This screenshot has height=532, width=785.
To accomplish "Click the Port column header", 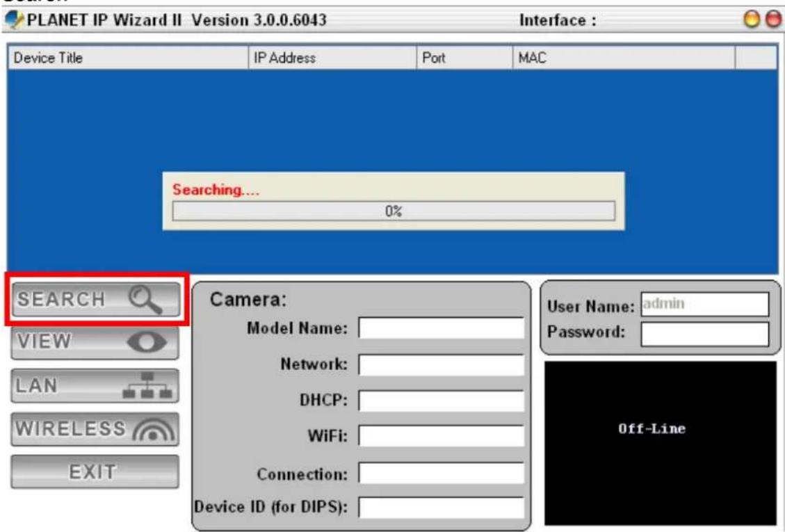I will coord(464,58).
